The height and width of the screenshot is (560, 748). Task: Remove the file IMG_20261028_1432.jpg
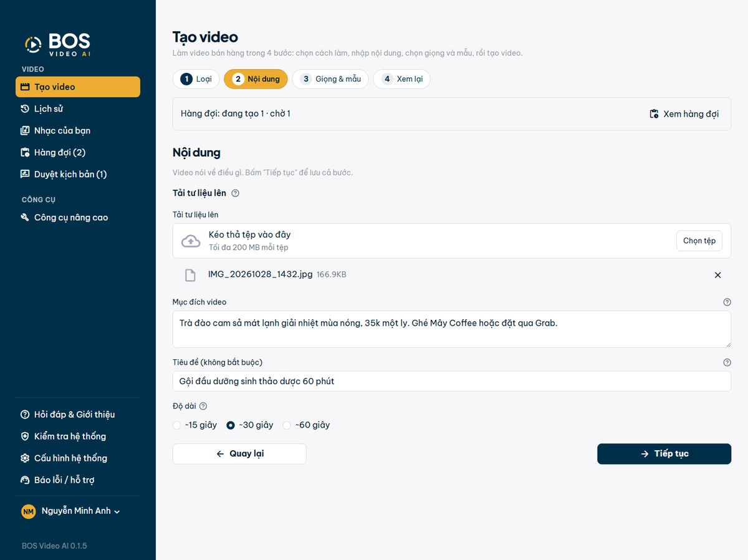tap(717, 275)
